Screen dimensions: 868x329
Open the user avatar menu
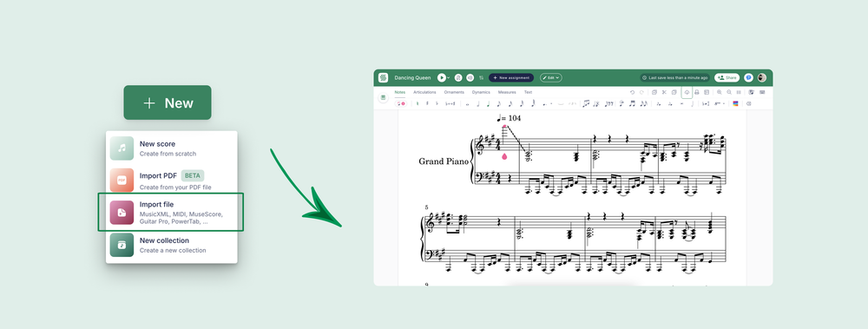coord(762,77)
